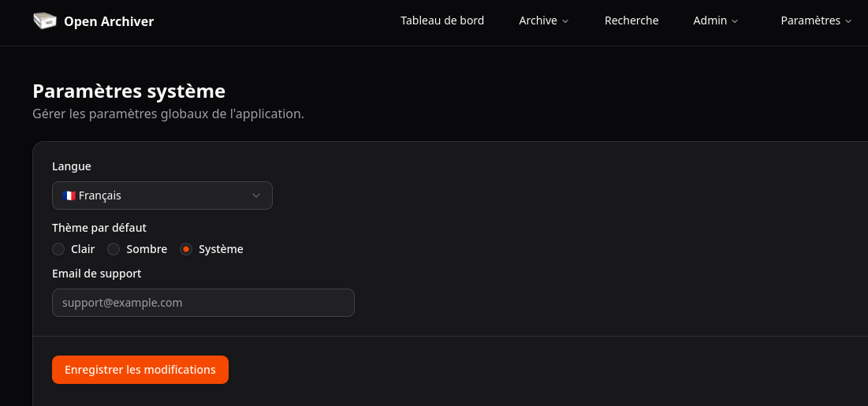Image resolution: width=868 pixels, height=406 pixels.
Task: Click the Open Archiver home link
Action: (109, 21)
